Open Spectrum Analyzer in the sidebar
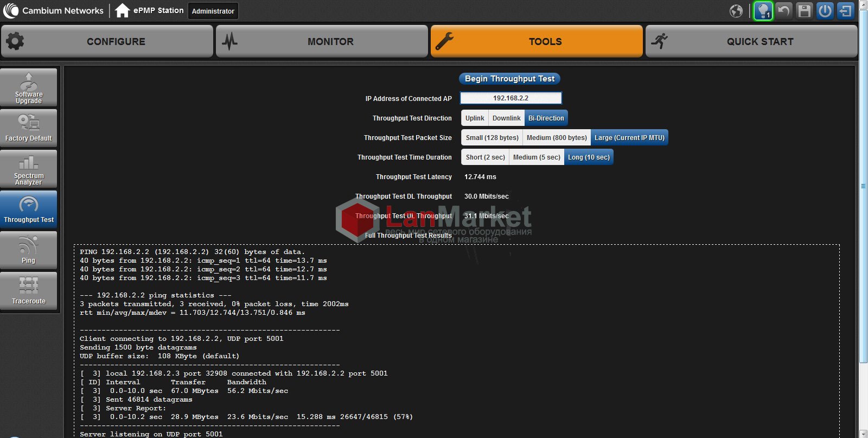The width and height of the screenshot is (868, 438). click(x=29, y=169)
